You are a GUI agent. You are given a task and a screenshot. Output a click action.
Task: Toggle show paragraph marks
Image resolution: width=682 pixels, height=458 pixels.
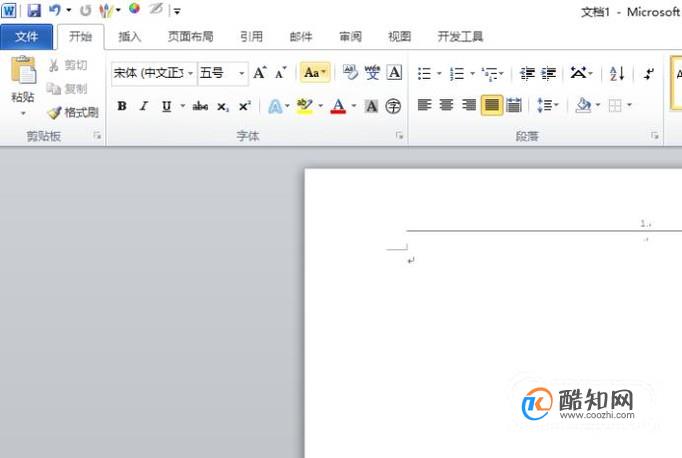(x=649, y=74)
